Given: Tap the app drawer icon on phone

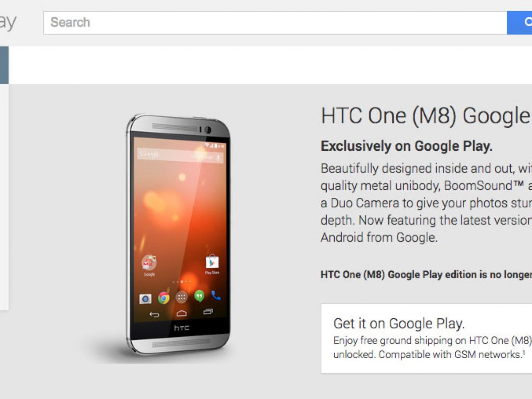Looking at the screenshot, I should [x=181, y=297].
